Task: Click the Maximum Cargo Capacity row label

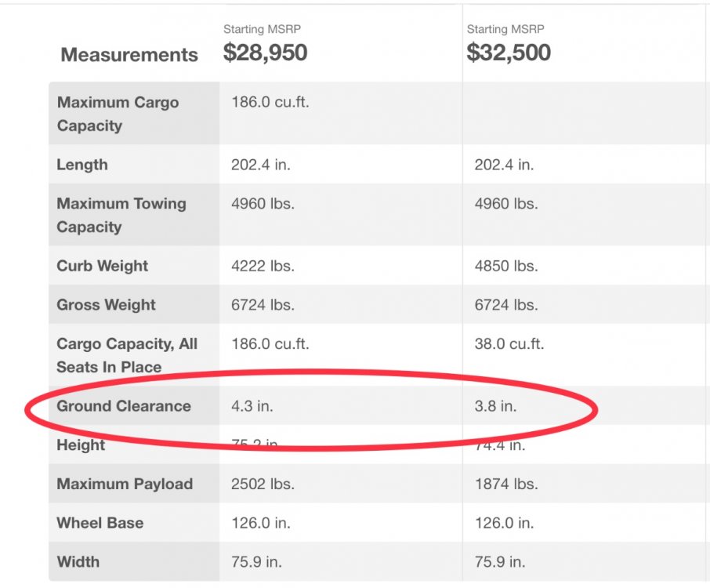Action: [x=118, y=114]
